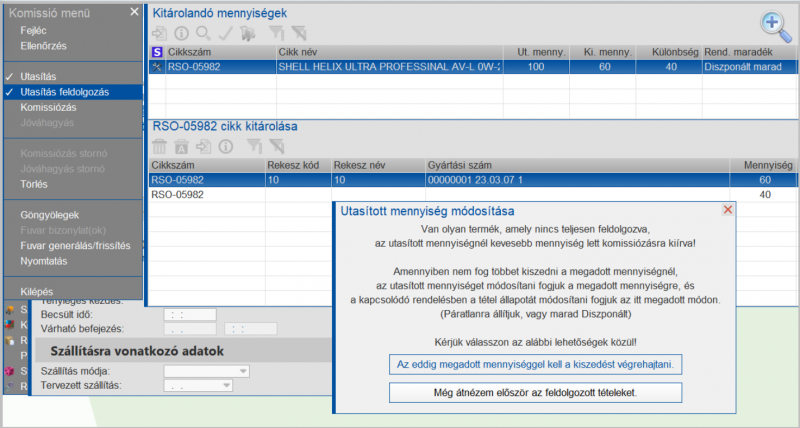Toggle the checked Utasítás feldolgozás item
This screenshot has width=800, height=428.
[64, 91]
